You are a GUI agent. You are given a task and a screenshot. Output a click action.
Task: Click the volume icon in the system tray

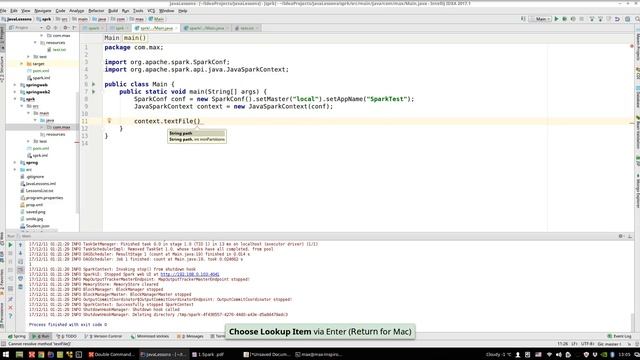[x=559, y=355]
